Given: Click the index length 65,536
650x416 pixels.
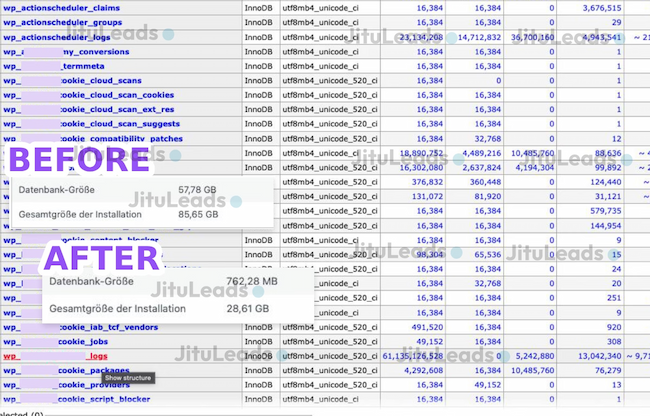Looking at the screenshot, I should [488, 255].
